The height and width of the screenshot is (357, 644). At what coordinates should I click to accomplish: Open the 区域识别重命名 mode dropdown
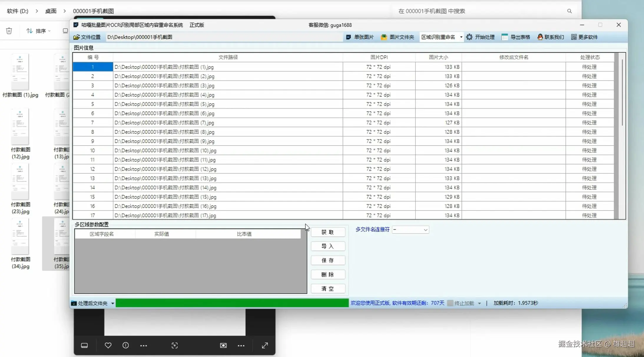461,37
